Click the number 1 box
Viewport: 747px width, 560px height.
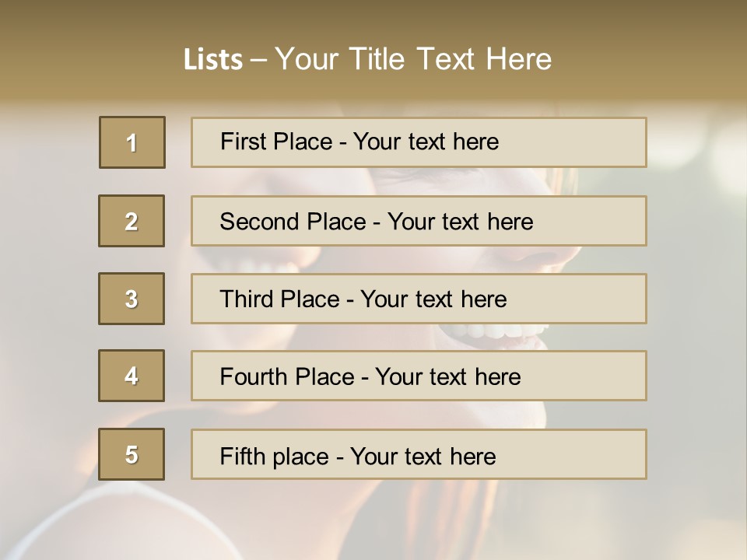(132, 142)
